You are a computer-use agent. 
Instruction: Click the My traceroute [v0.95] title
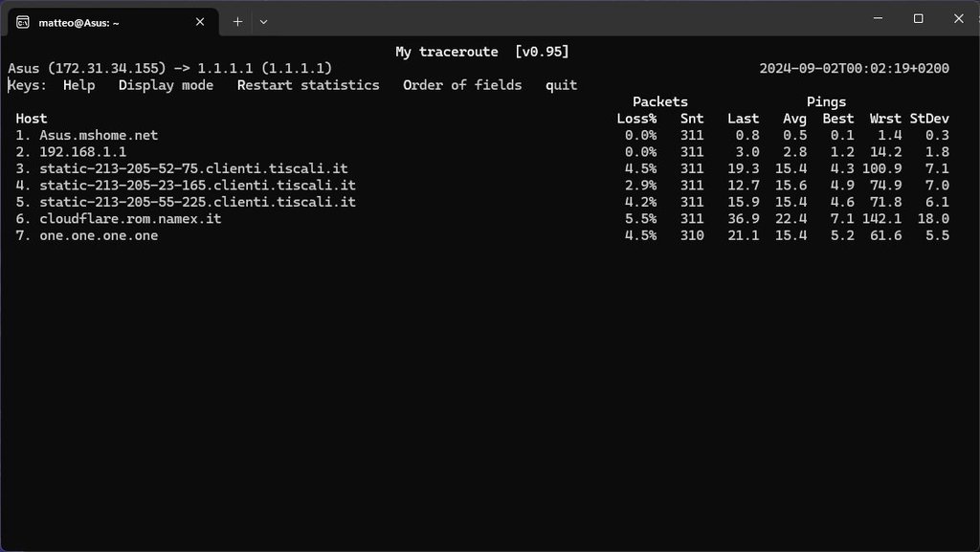click(x=482, y=52)
